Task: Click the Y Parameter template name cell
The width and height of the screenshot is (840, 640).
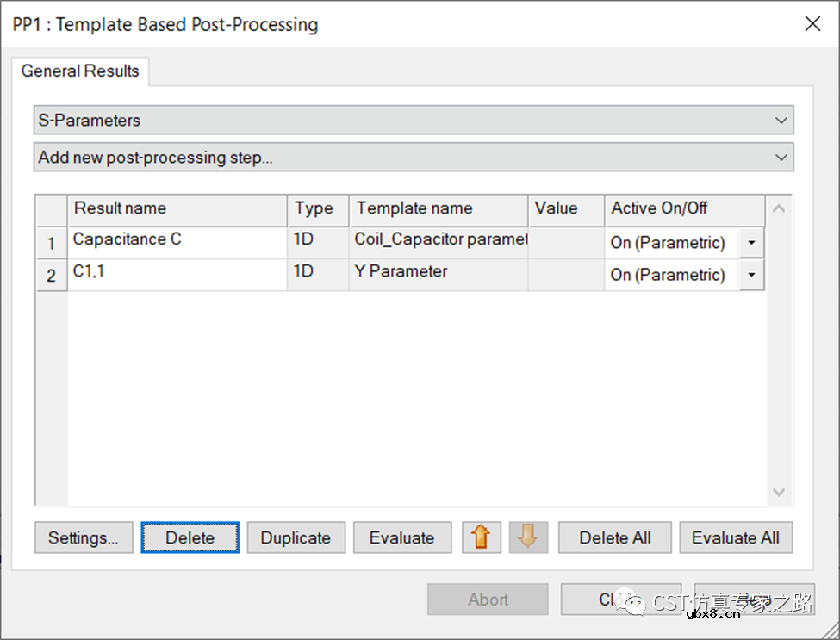Action: coord(438,272)
